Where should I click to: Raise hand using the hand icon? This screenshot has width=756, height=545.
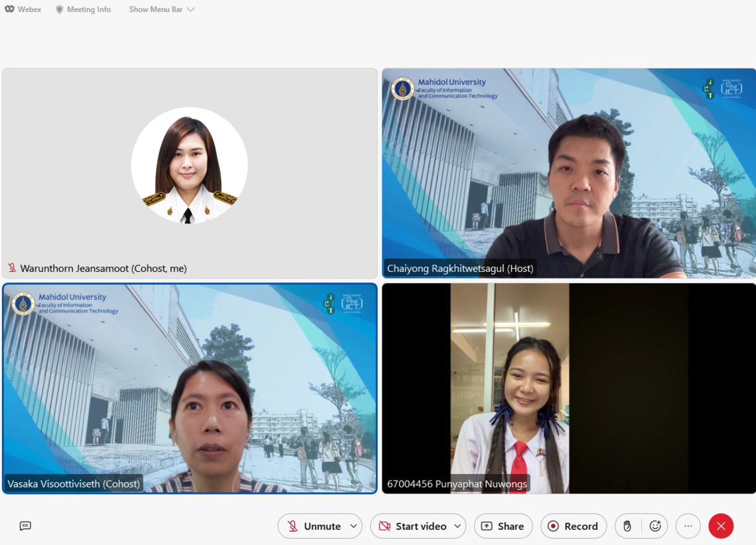[627, 526]
